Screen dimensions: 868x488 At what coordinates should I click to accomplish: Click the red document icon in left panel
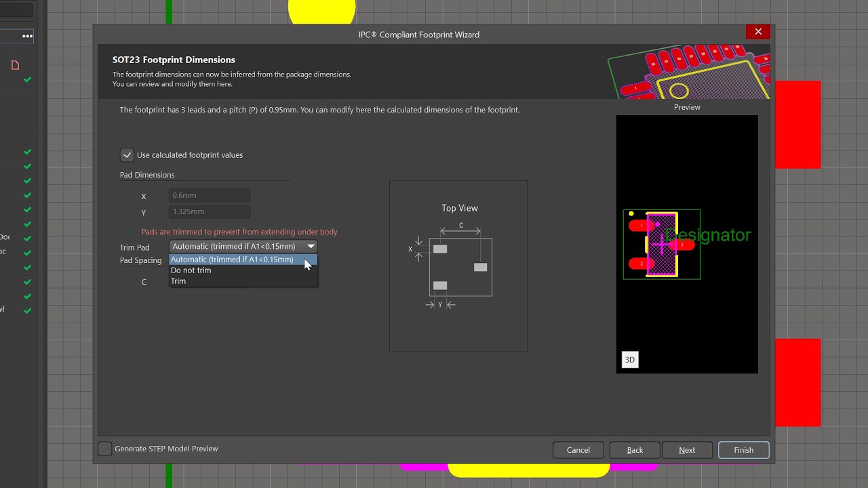click(x=15, y=65)
